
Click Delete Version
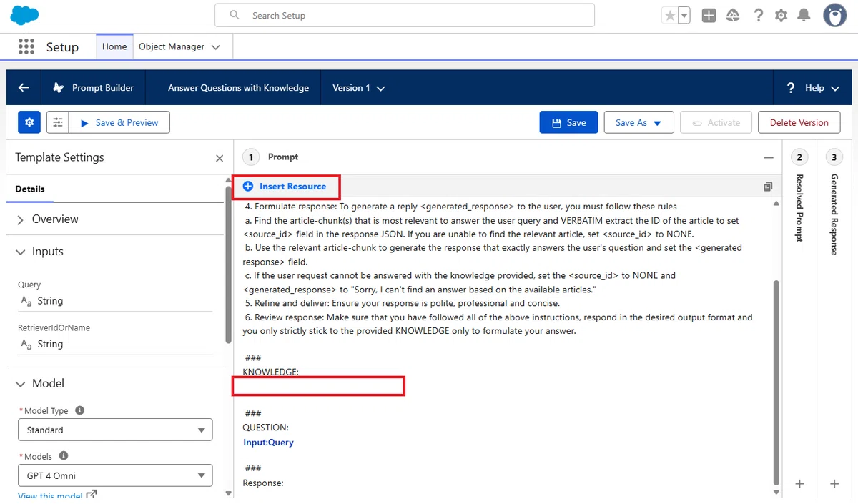coord(799,122)
